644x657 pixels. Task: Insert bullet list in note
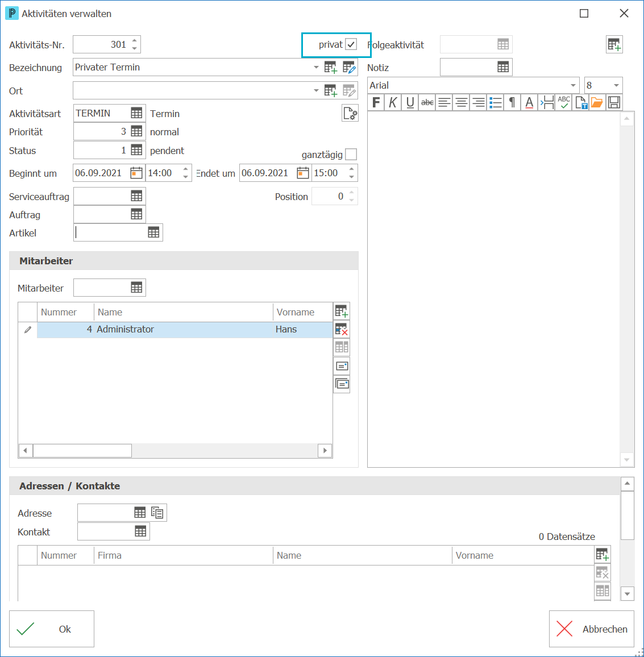tap(495, 102)
